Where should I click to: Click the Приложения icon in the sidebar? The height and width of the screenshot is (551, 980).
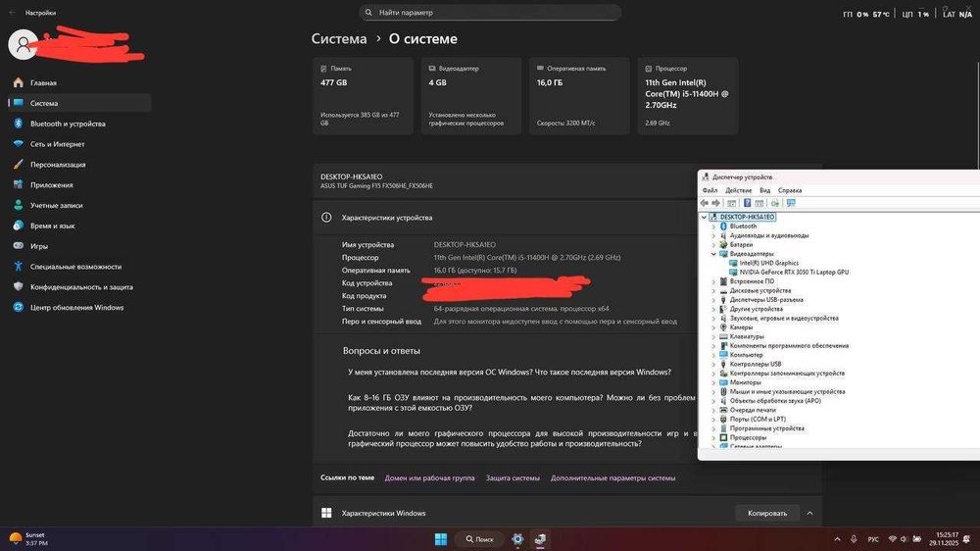coord(18,184)
